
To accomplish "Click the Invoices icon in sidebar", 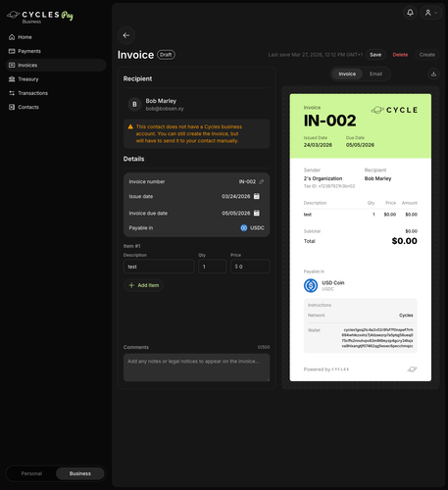I will pos(12,65).
